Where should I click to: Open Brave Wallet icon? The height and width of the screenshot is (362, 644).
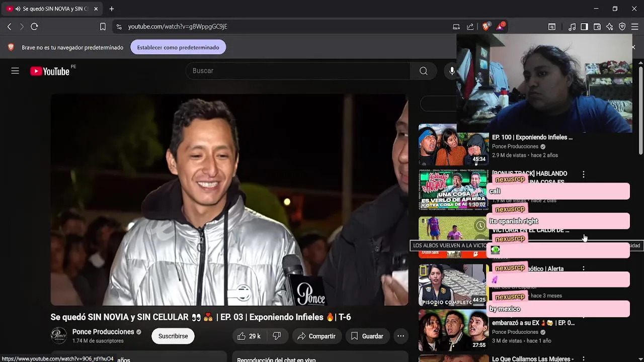click(x=597, y=27)
